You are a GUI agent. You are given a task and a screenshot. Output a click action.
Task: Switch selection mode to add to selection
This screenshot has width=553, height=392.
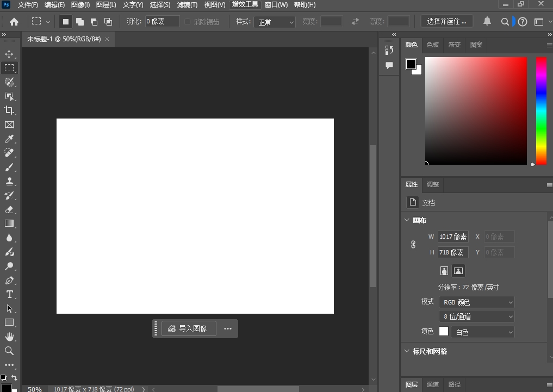click(79, 21)
